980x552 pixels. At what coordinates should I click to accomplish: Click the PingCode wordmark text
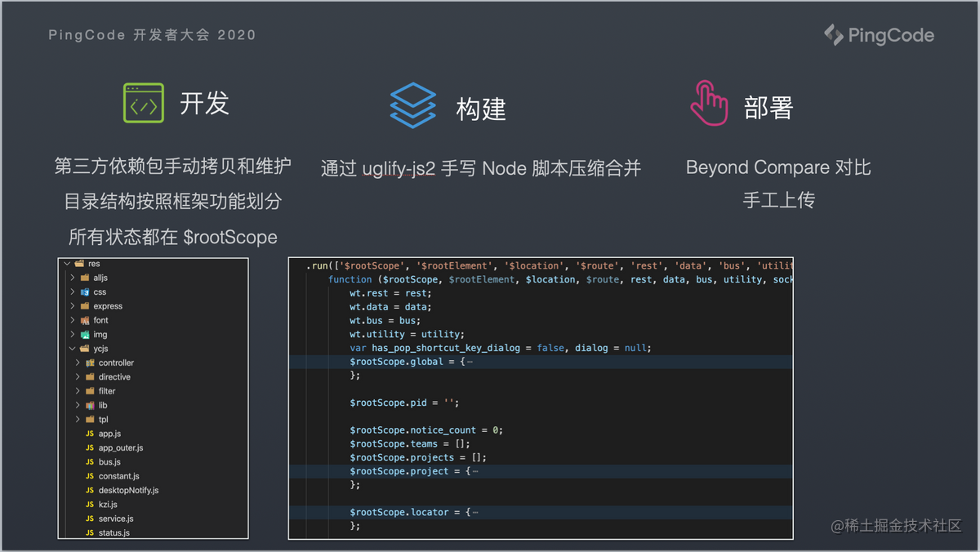tap(891, 35)
